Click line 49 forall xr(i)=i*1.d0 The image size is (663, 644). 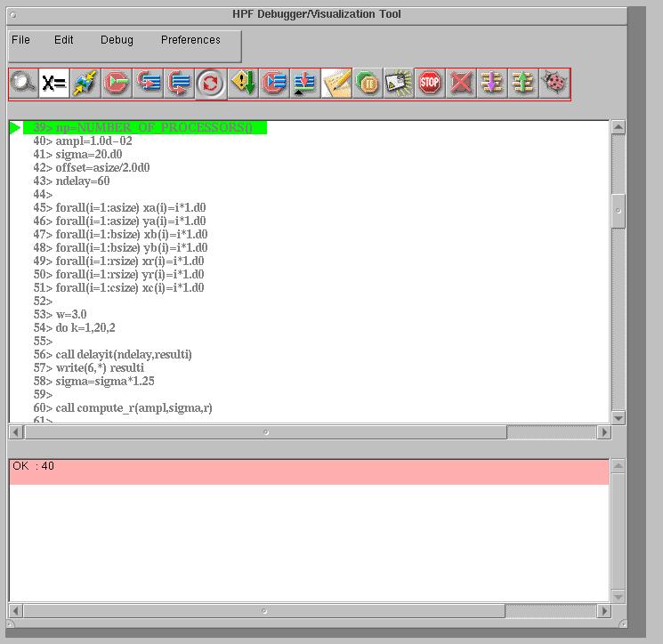click(x=119, y=262)
